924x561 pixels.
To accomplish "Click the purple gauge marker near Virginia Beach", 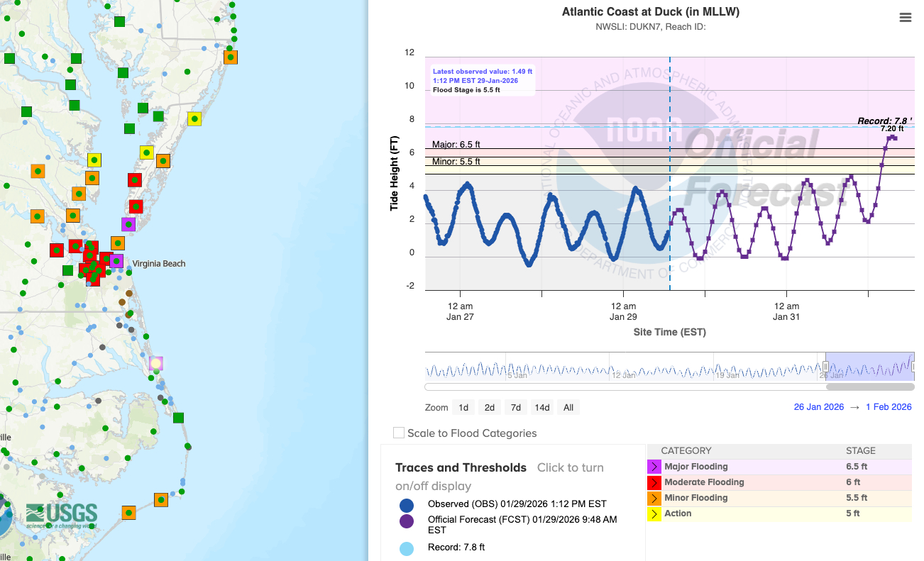I will pos(116,261).
